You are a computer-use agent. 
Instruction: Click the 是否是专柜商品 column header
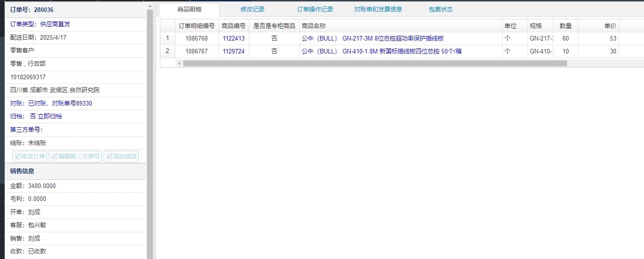[x=274, y=26]
